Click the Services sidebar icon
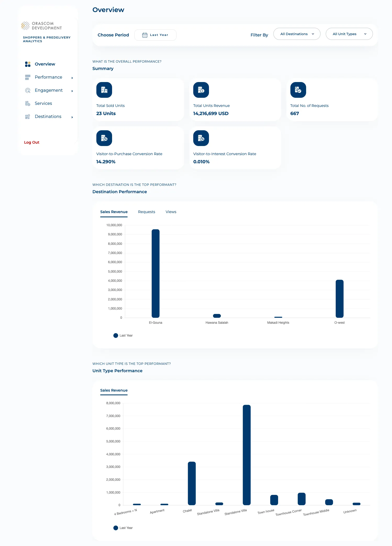 point(28,104)
